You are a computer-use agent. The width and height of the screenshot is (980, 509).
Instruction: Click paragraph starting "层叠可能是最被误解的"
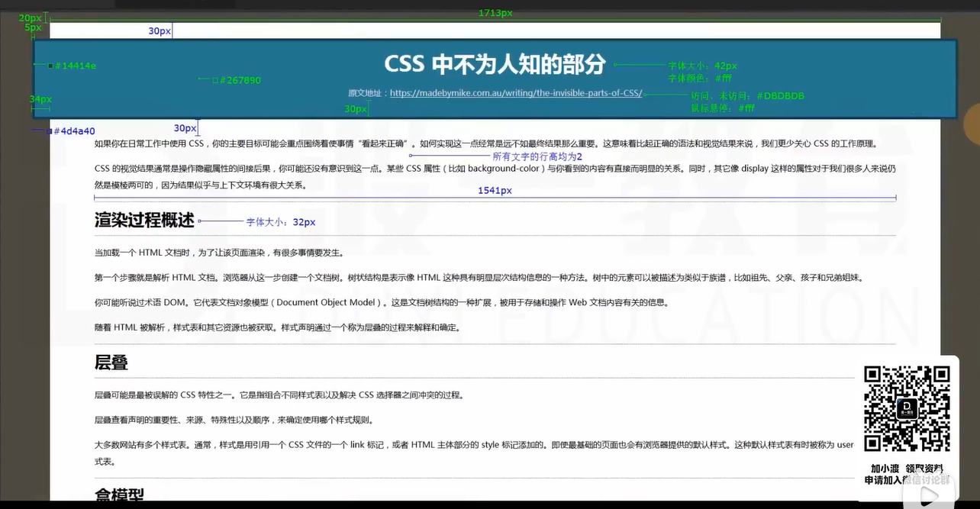[279, 395]
